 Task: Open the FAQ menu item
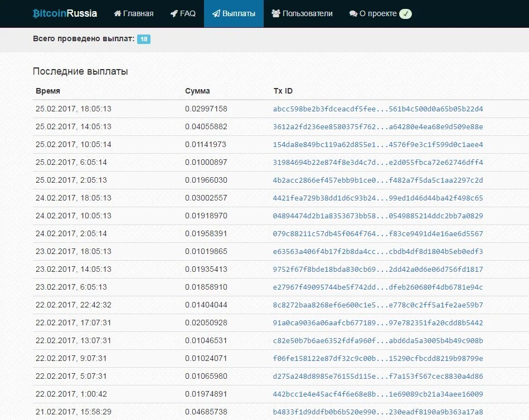183,13
